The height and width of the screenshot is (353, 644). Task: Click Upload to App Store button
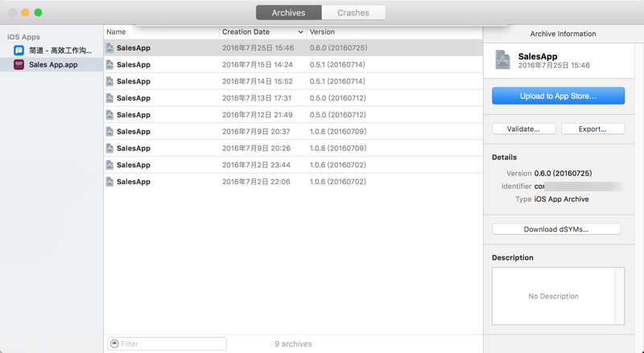[x=558, y=96]
